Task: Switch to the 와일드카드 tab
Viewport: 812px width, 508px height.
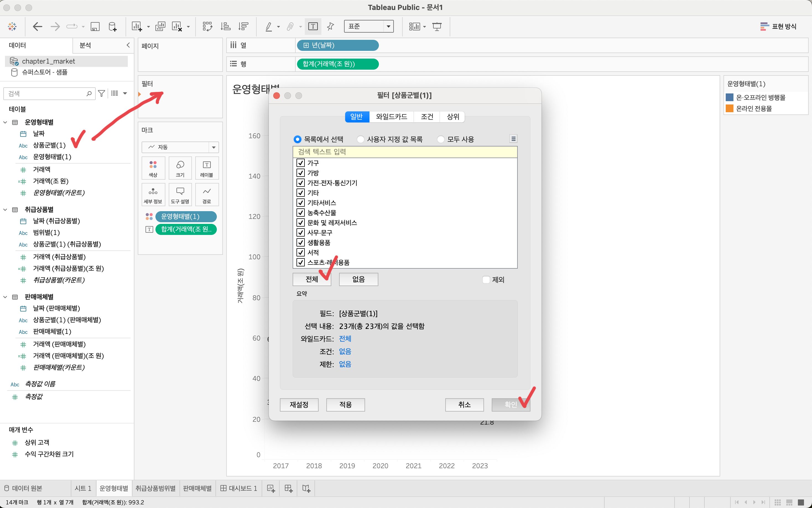Action: tap(391, 117)
